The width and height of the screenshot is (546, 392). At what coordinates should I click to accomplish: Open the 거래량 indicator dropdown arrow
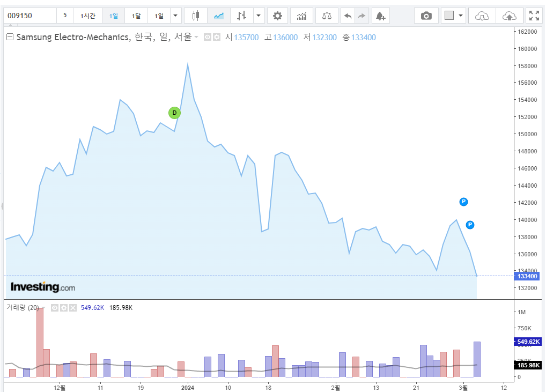tap(43, 308)
